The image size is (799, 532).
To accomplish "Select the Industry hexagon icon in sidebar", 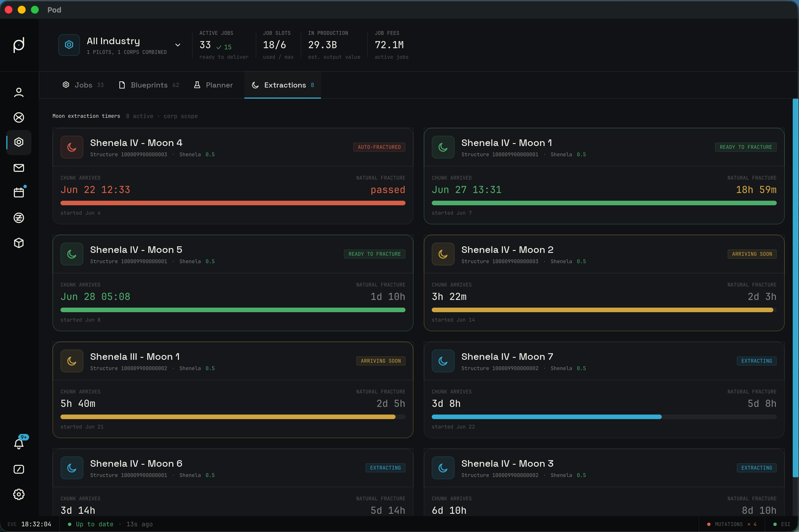I will click(19, 142).
